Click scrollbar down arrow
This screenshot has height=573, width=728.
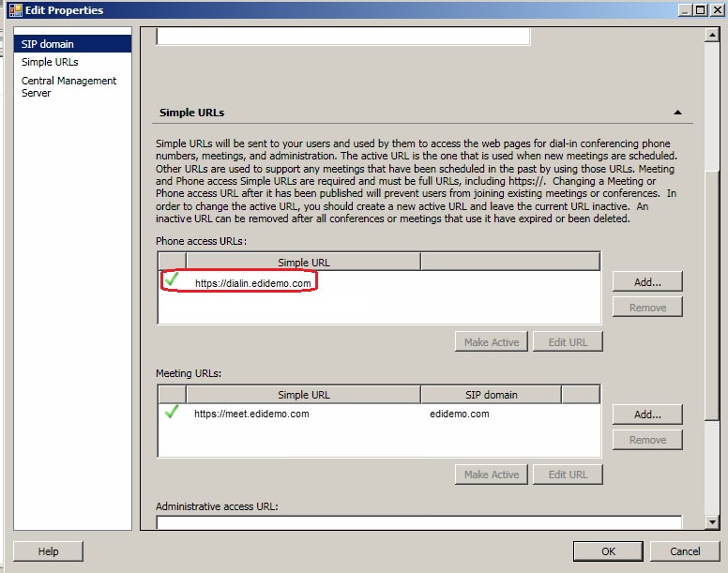pos(711,522)
